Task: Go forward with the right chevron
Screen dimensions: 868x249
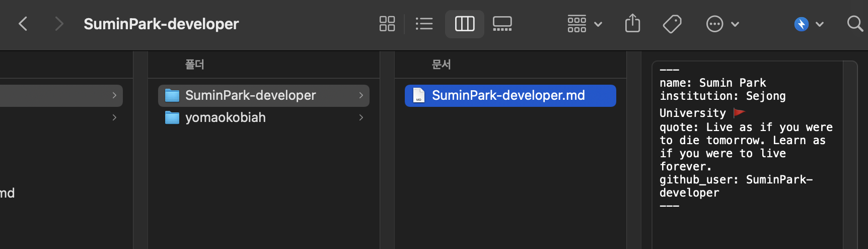Action: coord(59,24)
